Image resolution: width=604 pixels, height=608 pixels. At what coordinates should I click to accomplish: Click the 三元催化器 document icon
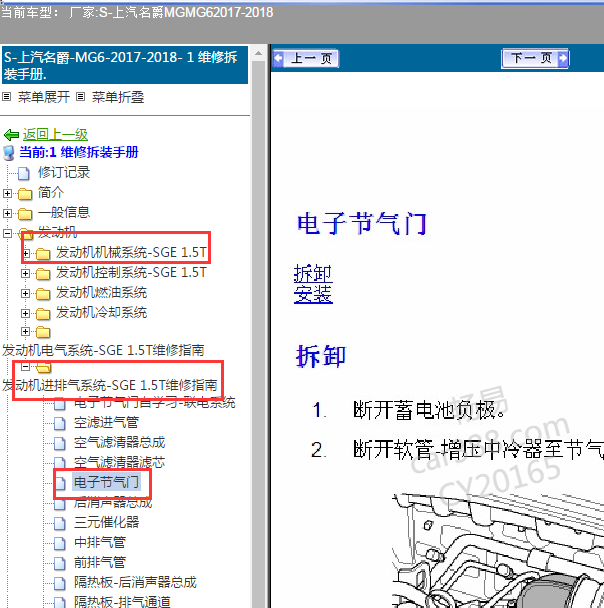60,523
